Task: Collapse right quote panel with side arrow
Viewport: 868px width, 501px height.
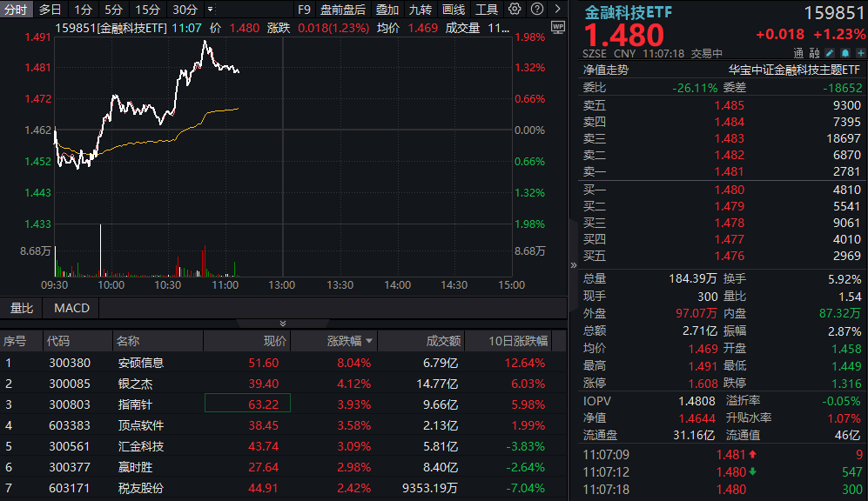Action: (x=573, y=265)
